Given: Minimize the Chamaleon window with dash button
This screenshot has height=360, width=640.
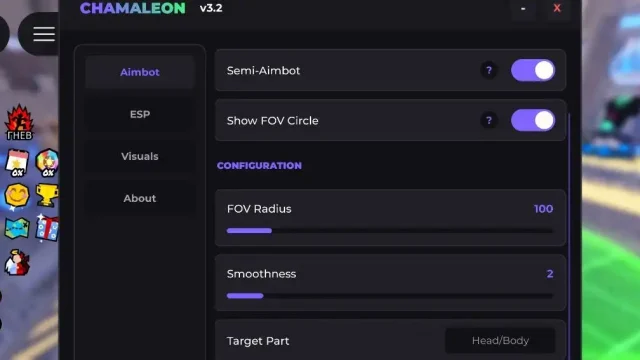Looking at the screenshot, I should 523,9.
